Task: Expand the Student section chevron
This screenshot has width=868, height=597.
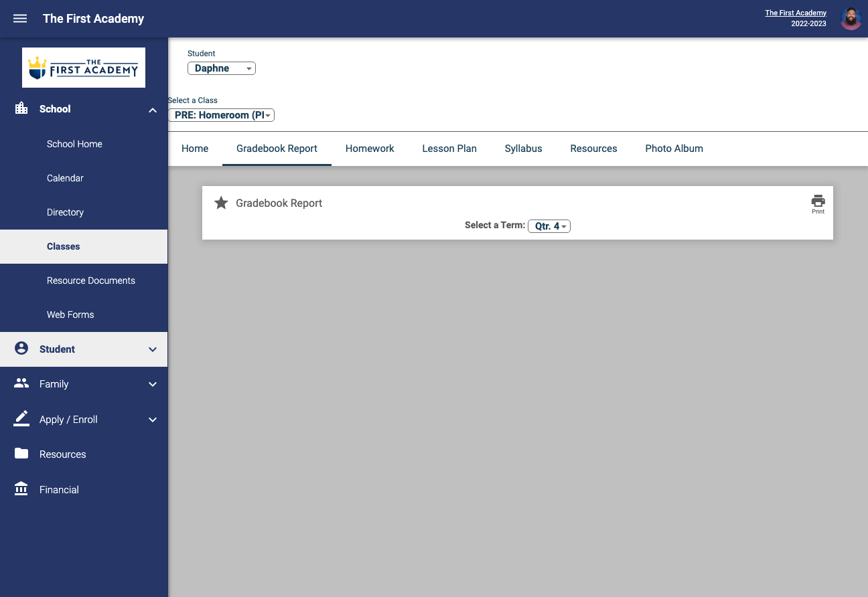Action: (x=153, y=349)
